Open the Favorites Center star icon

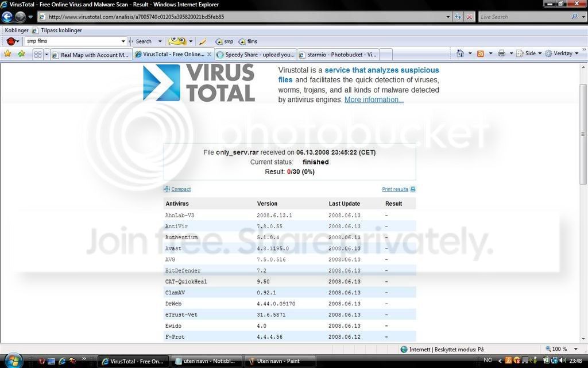pyautogui.click(x=7, y=53)
